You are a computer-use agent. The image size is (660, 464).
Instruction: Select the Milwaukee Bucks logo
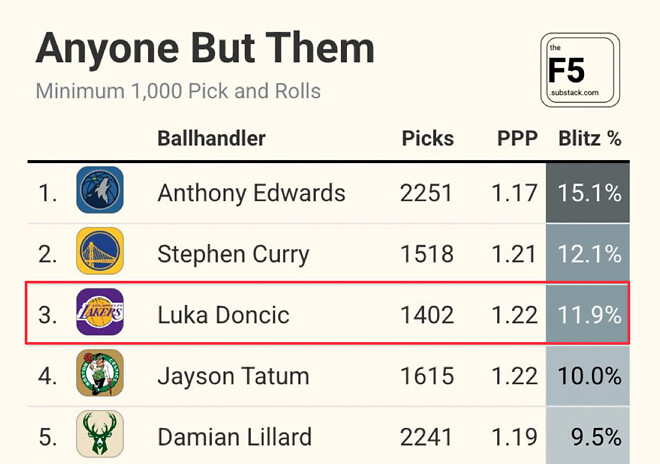100,434
